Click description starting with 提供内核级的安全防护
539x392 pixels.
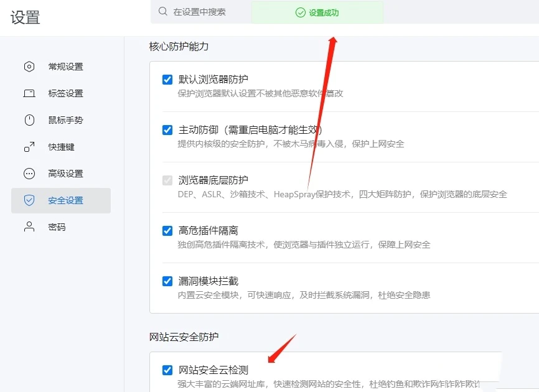291,144
